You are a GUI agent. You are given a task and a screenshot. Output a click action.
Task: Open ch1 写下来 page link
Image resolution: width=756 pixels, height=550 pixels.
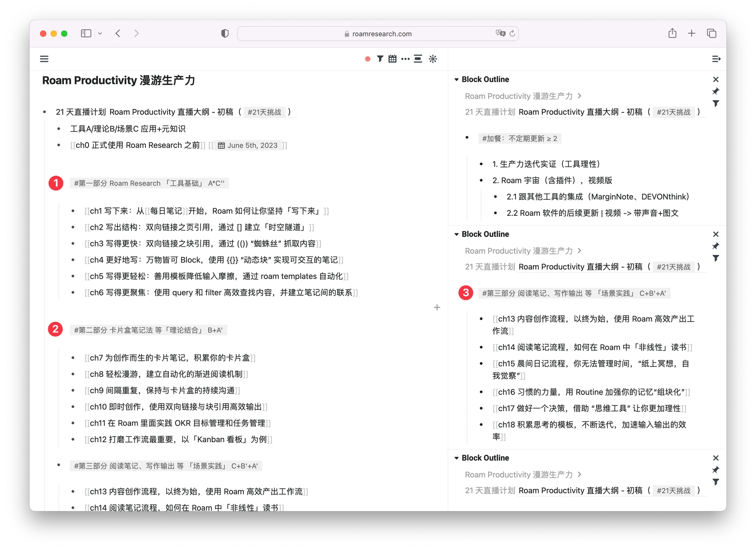[207, 211]
